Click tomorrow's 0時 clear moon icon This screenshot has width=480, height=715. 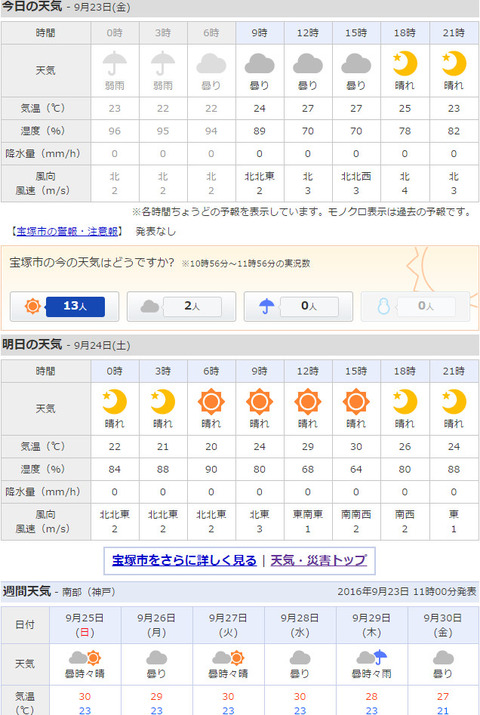pyautogui.click(x=114, y=402)
